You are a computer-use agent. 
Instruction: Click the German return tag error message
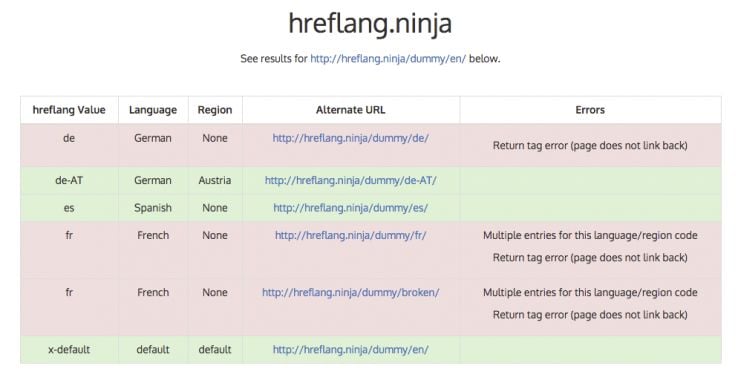(590, 145)
